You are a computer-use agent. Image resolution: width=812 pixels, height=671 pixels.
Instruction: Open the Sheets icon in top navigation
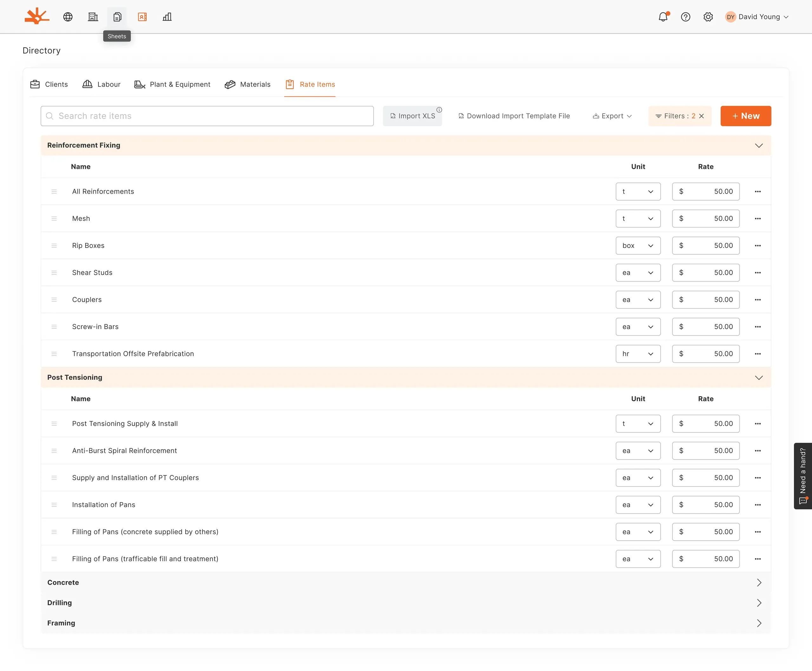(x=118, y=17)
